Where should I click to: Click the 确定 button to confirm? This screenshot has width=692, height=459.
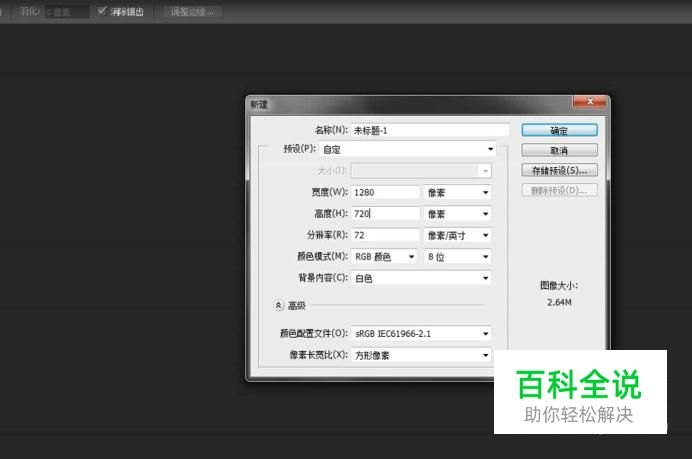point(559,130)
